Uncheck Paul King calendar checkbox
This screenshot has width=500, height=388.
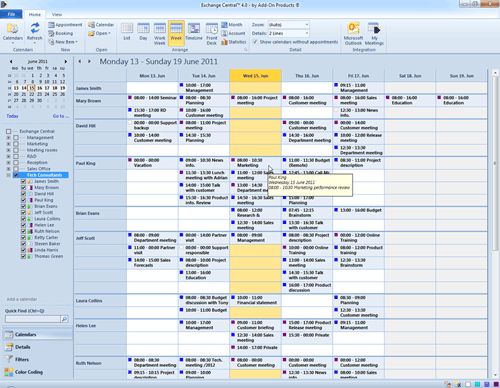(x=23, y=200)
